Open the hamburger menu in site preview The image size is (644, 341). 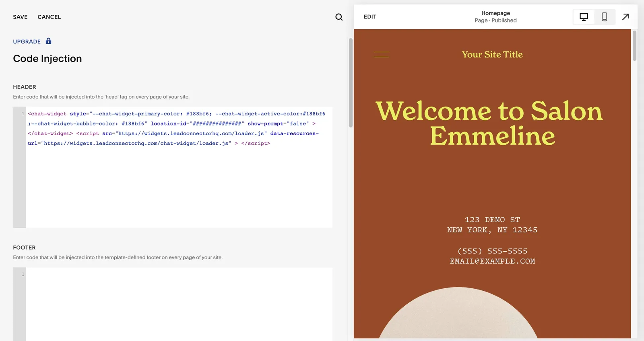tap(381, 55)
